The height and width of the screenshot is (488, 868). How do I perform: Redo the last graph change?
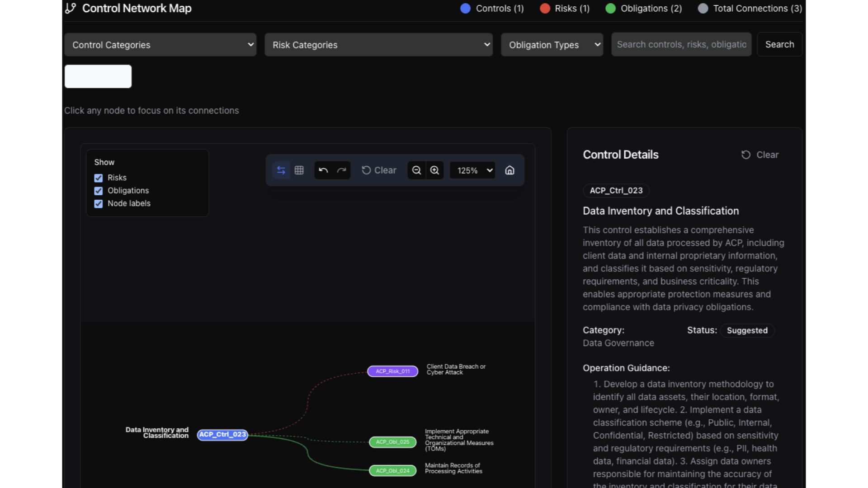click(342, 170)
